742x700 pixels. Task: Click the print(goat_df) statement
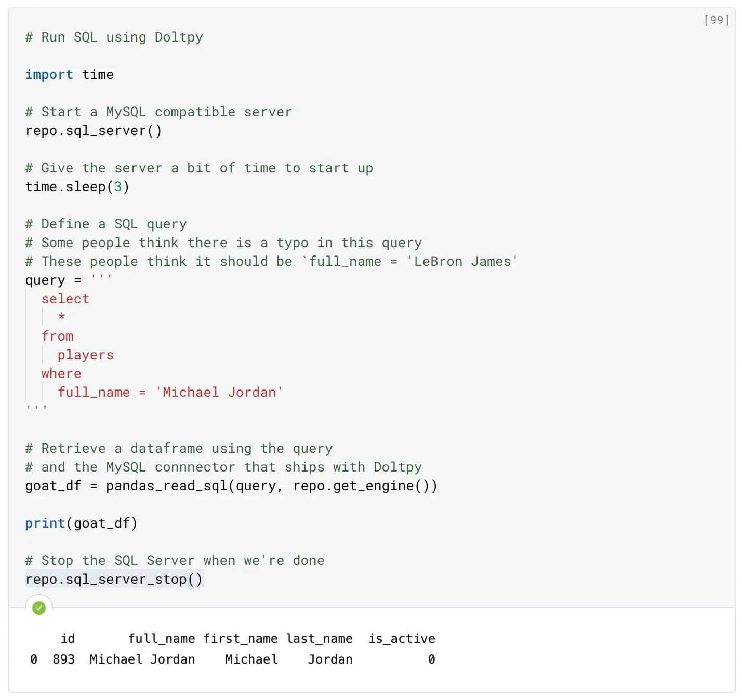point(81,523)
